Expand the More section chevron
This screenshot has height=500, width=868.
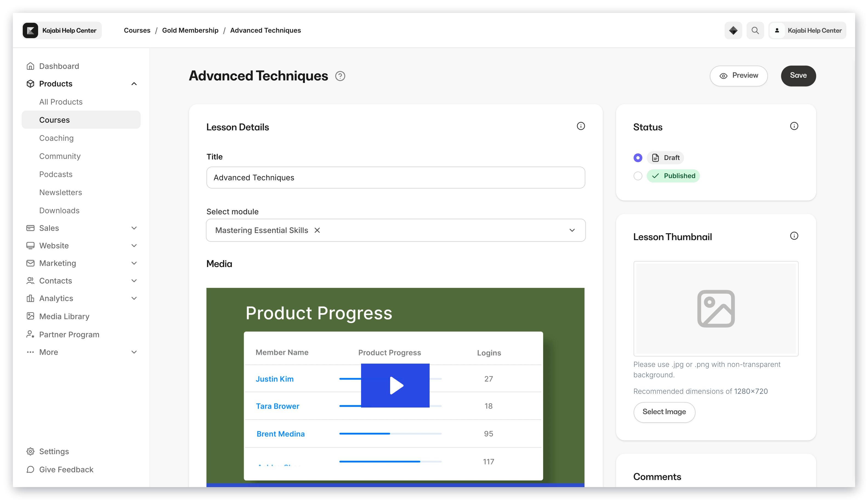pos(134,352)
